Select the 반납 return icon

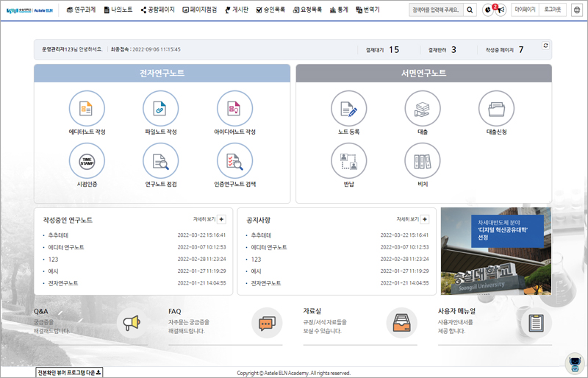(x=349, y=160)
